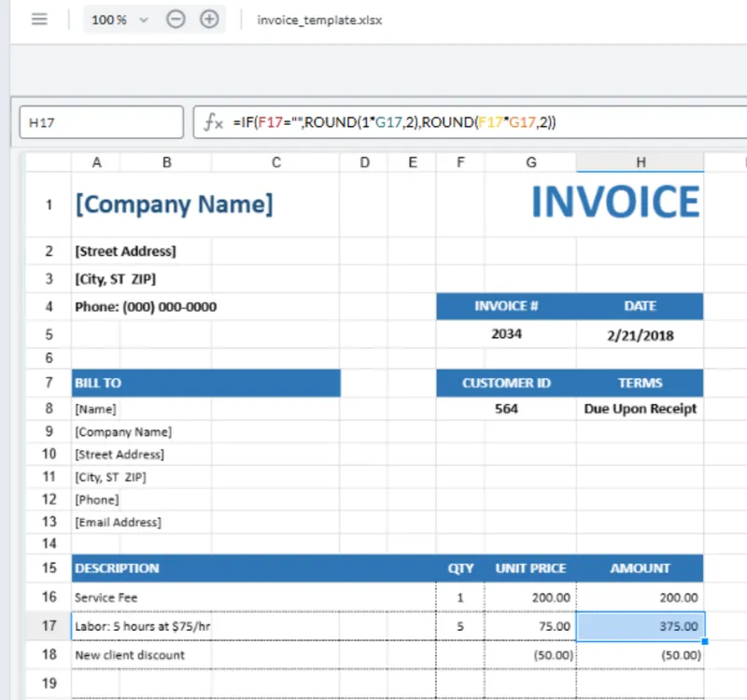The height and width of the screenshot is (700, 747).
Task: Select row 1 header
Action: [49, 203]
